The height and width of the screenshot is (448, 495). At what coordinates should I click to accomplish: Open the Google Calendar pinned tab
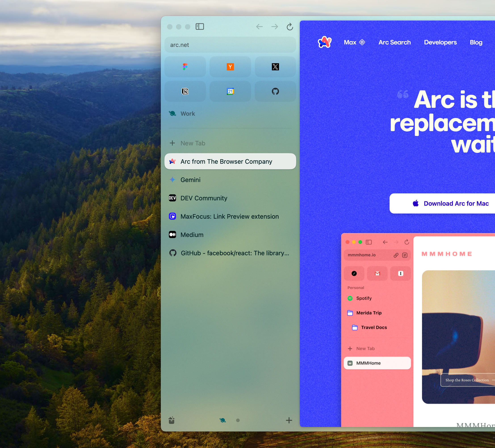(230, 91)
